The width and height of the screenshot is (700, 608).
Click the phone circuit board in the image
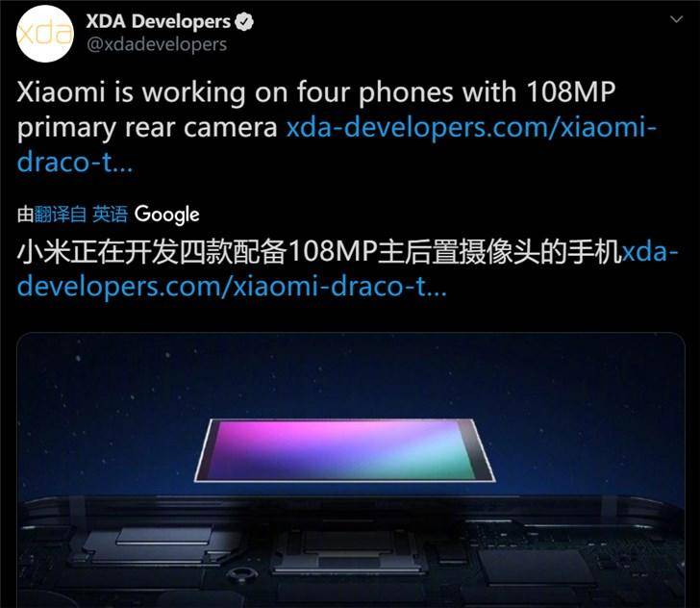tap(351, 551)
